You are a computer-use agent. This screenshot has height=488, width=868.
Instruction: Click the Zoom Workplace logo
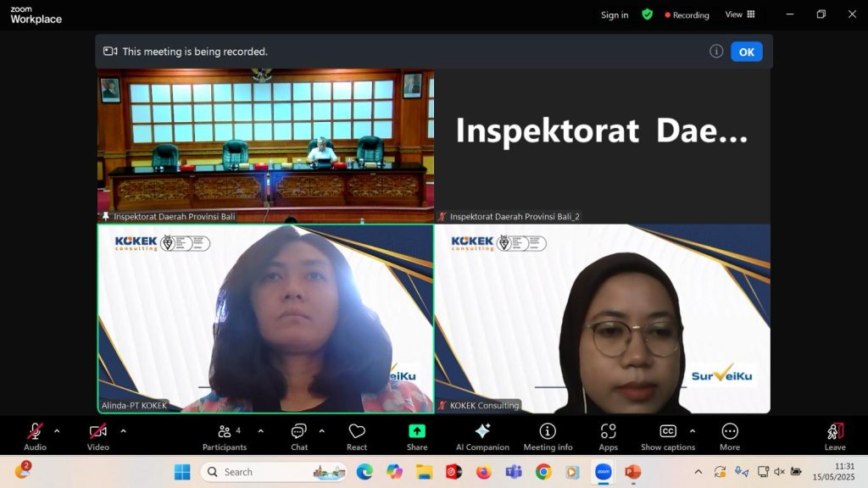point(36,15)
